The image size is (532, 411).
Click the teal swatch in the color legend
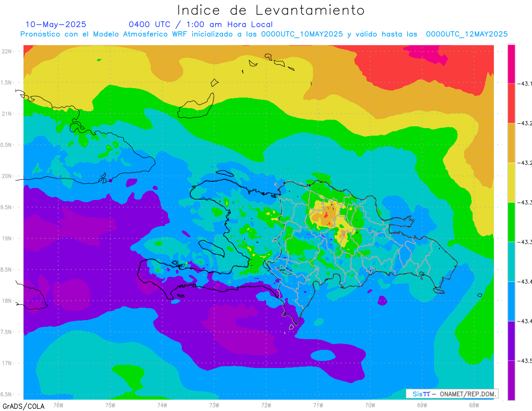click(511, 262)
